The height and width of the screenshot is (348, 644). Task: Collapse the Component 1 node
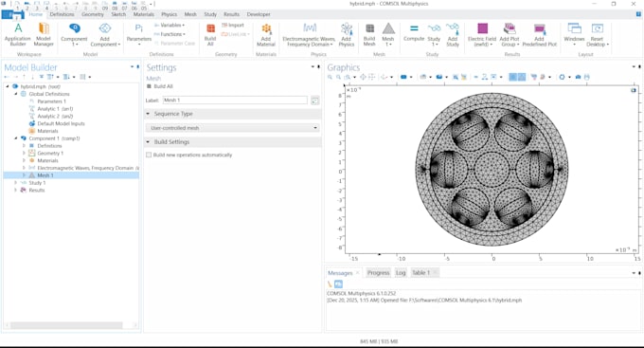point(15,138)
